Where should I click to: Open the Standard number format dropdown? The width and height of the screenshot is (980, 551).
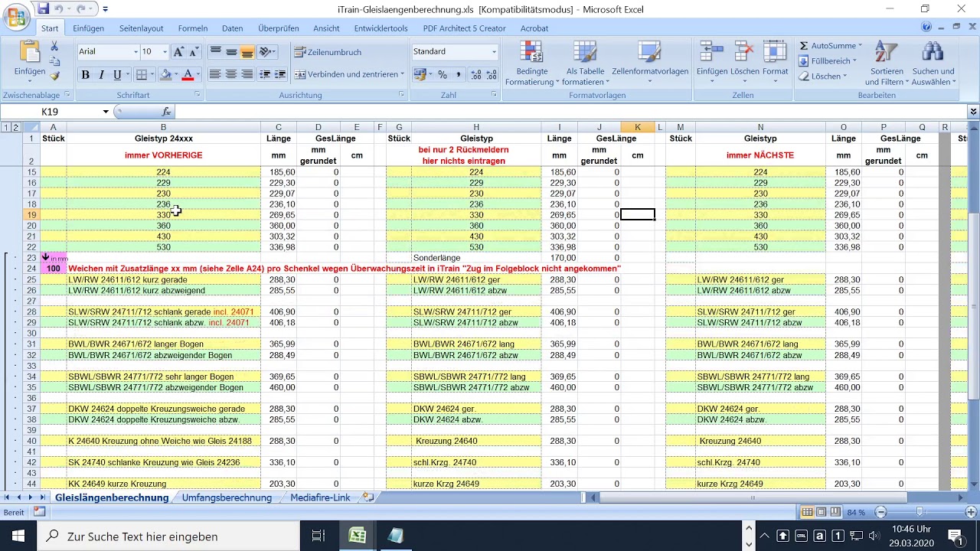pyautogui.click(x=494, y=52)
